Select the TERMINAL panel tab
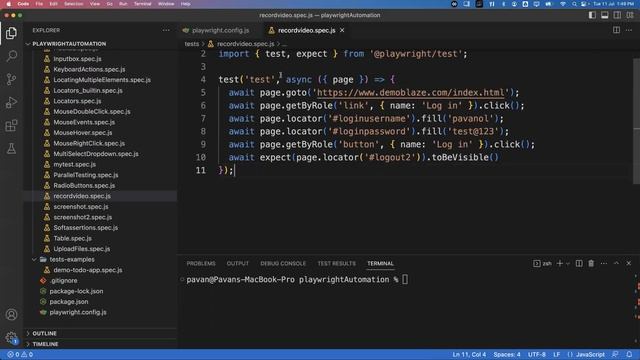This screenshot has height=360, width=640. point(380,264)
